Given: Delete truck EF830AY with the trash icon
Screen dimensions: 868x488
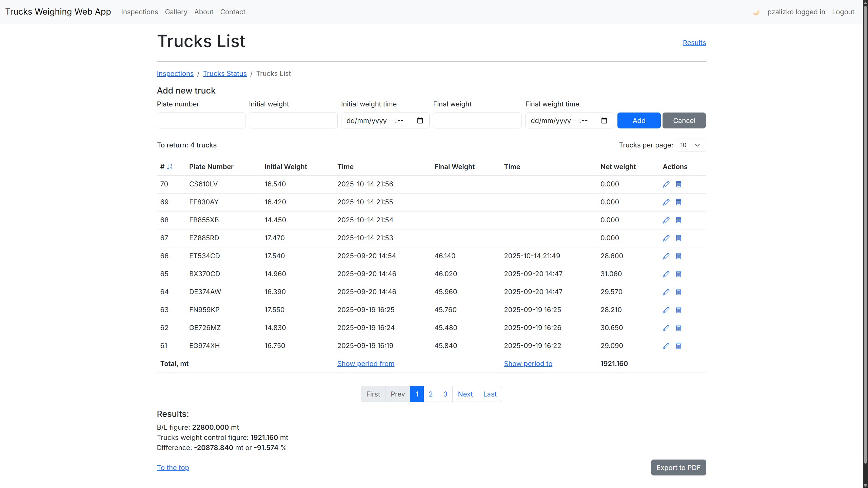Looking at the screenshot, I should (678, 202).
